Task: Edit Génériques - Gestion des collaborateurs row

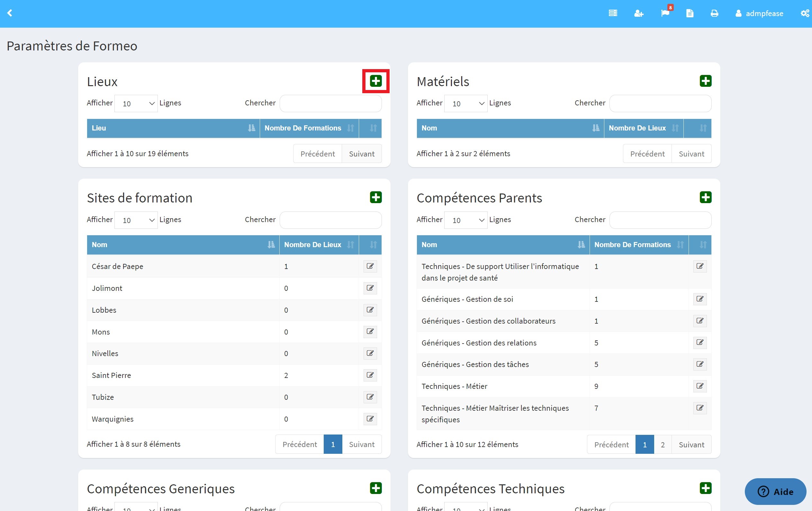Action: (700, 321)
